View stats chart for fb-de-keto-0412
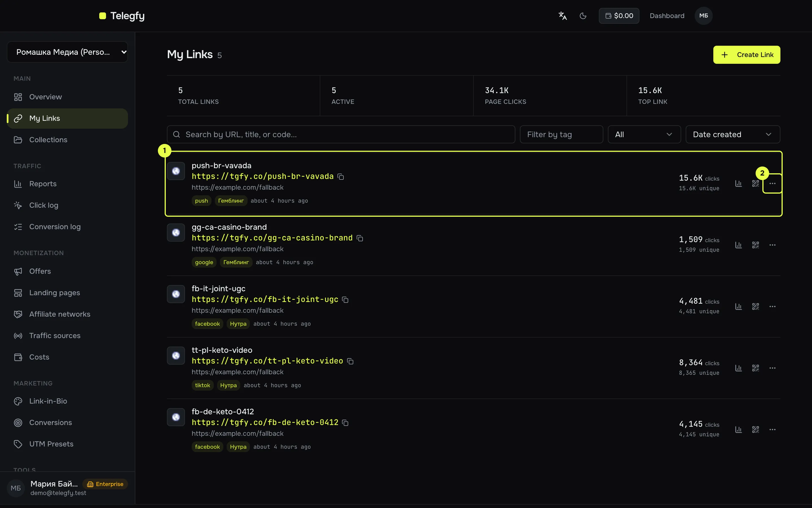Viewport: 812px width, 508px height. (x=738, y=429)
